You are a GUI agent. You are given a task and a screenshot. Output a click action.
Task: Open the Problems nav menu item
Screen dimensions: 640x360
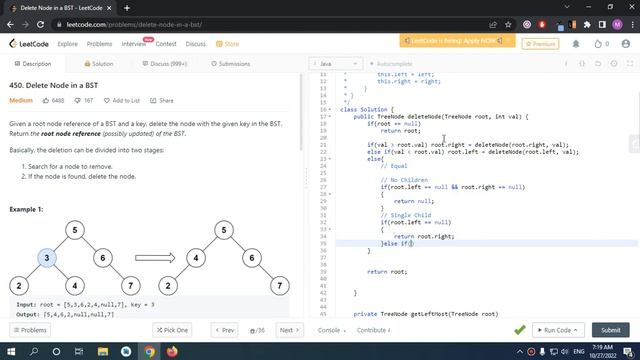(x=99, y=44)
